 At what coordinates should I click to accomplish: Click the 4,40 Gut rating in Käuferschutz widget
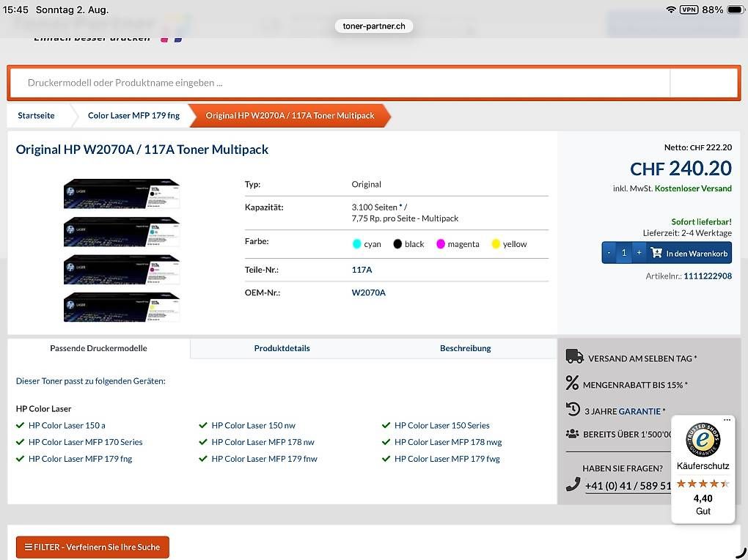tap(703, 505)
